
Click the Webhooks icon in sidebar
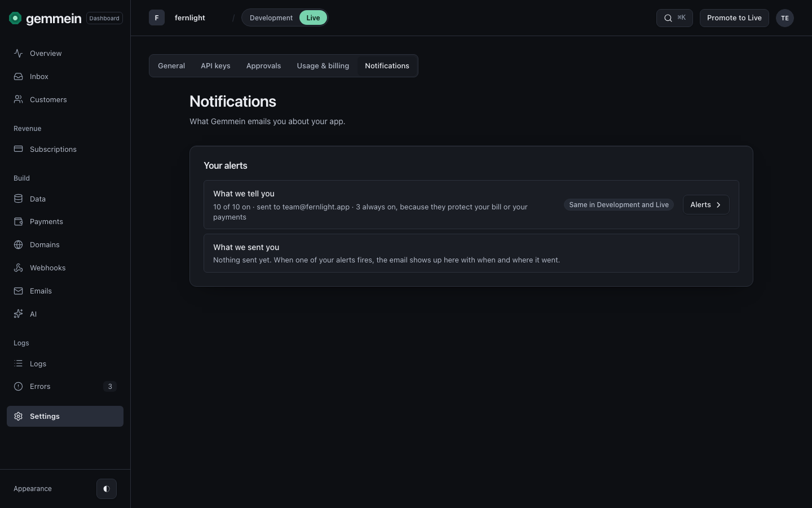(19, 268)
